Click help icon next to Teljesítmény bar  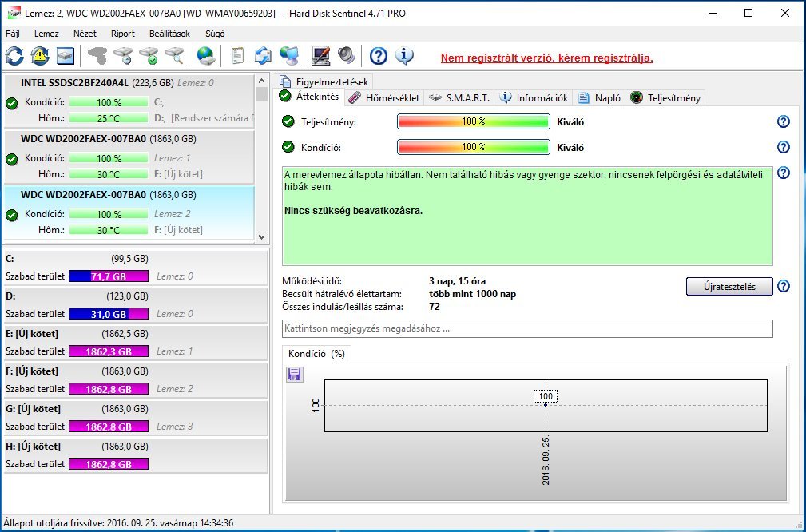(x=783, y=122)
